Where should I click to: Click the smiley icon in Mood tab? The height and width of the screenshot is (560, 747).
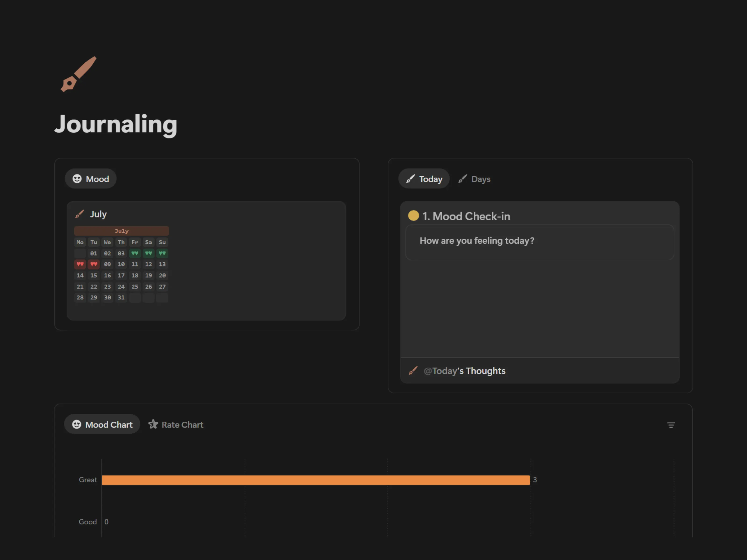click(x=77, y=178)
